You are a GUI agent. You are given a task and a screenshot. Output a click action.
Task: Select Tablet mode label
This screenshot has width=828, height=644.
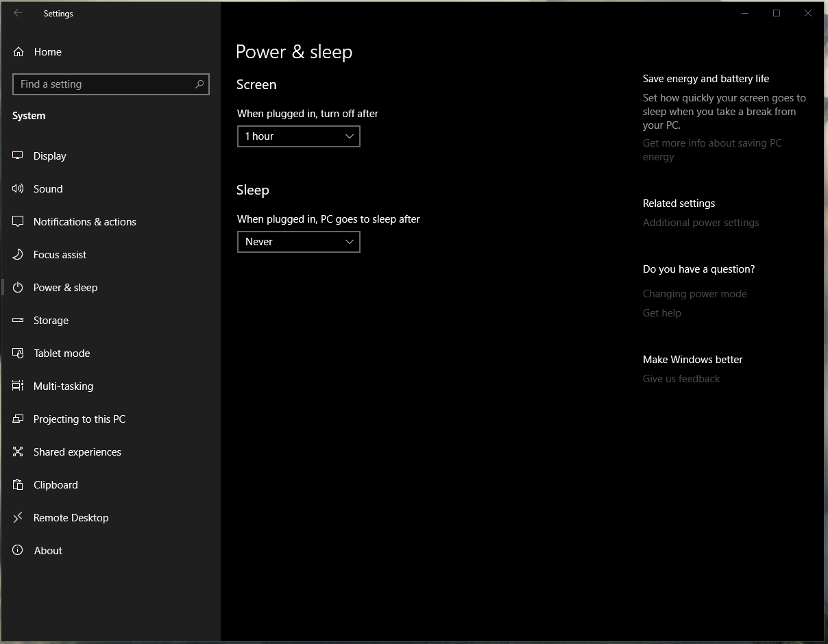[x=62, y=354]
